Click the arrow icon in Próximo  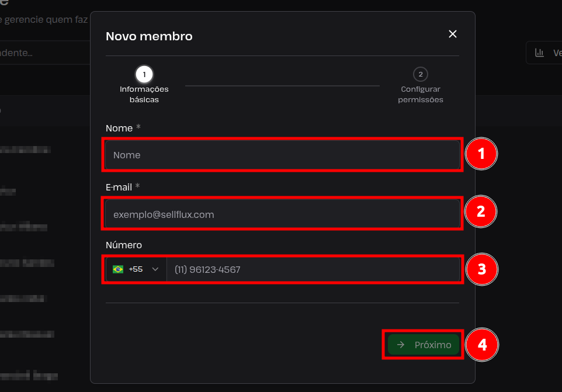[401, 345]
